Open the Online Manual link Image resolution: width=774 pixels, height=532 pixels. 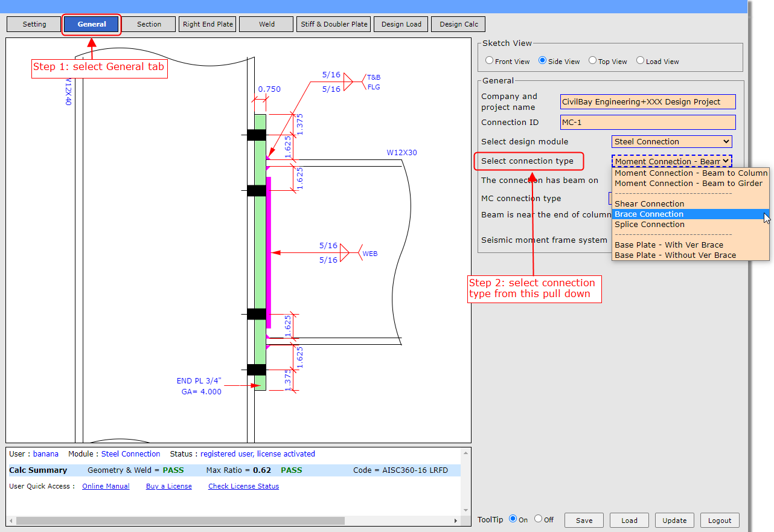click(106, 486)
